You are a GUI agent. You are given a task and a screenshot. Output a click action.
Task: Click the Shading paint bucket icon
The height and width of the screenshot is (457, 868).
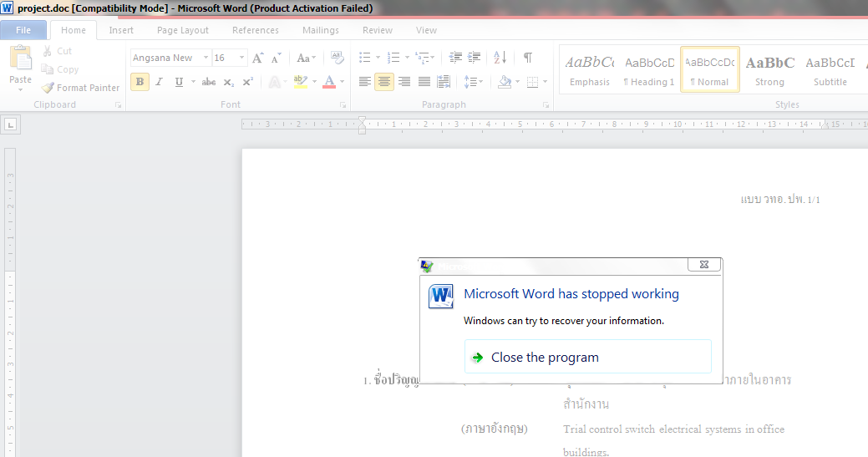pos(505,82)
